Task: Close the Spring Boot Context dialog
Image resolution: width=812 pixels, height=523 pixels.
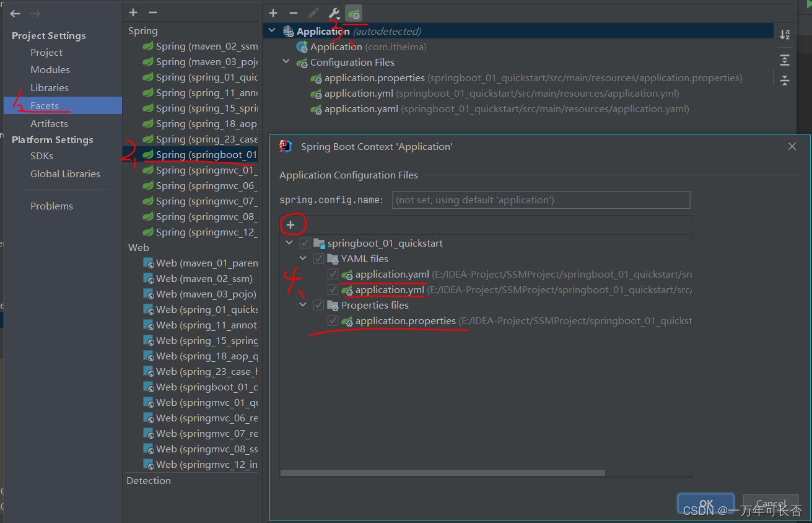Action: pos(792,146)
